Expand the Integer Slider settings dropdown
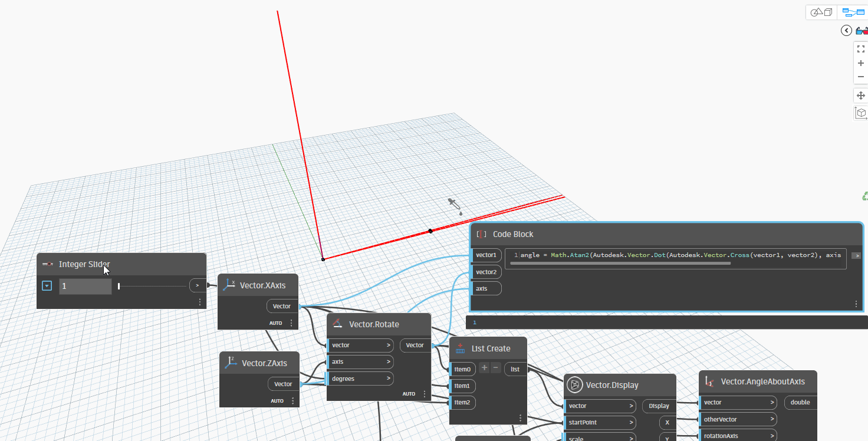This screenshot has height=441, width=868. click(47, 286)
